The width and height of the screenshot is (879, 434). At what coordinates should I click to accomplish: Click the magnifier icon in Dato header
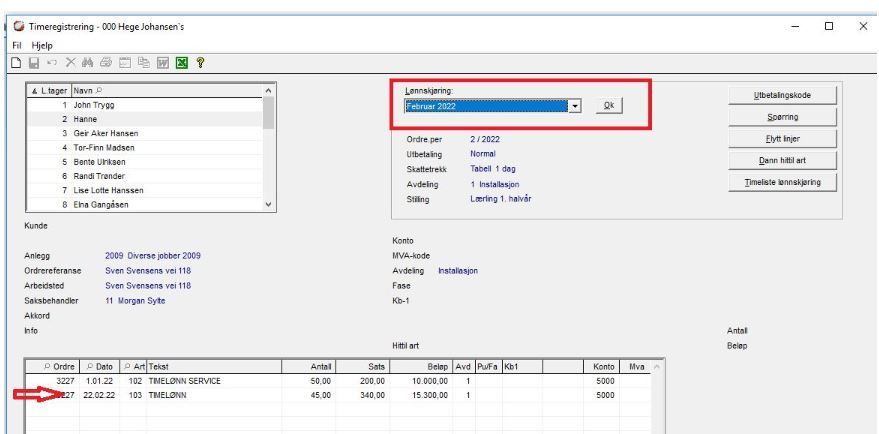tap(90, 367)
